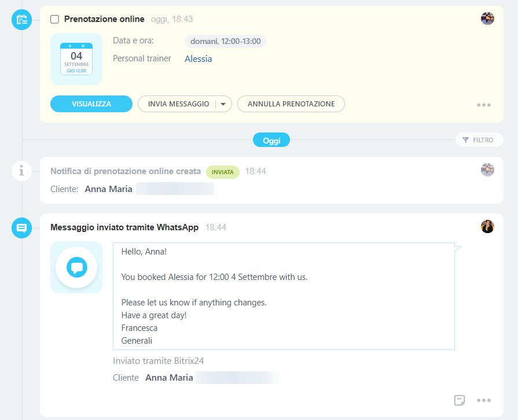Open Anna Maria client link in notification

[109, 189]
